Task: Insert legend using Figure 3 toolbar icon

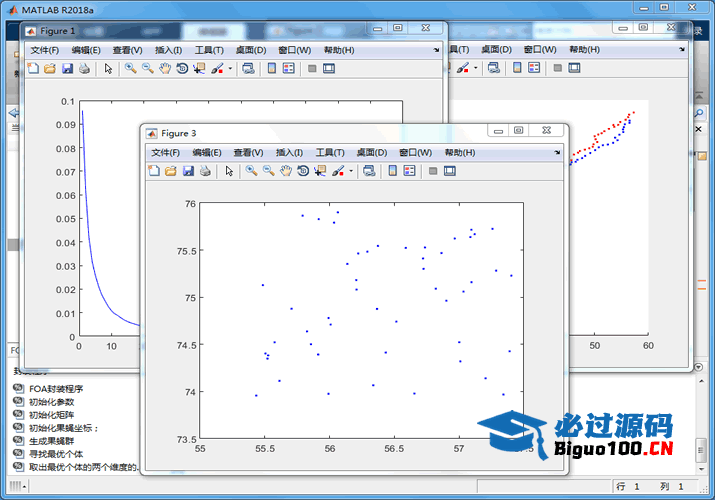Action: point(409,171)
